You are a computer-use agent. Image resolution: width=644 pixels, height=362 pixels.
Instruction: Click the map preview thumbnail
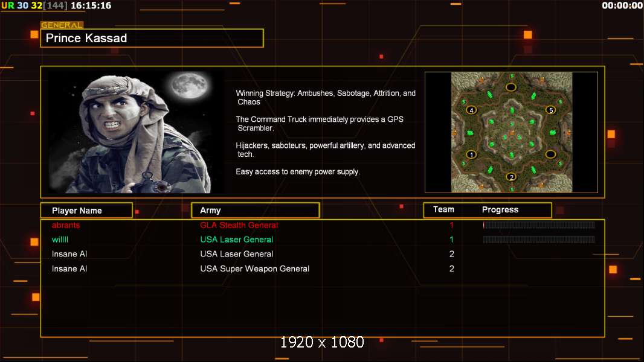[511, 132]
